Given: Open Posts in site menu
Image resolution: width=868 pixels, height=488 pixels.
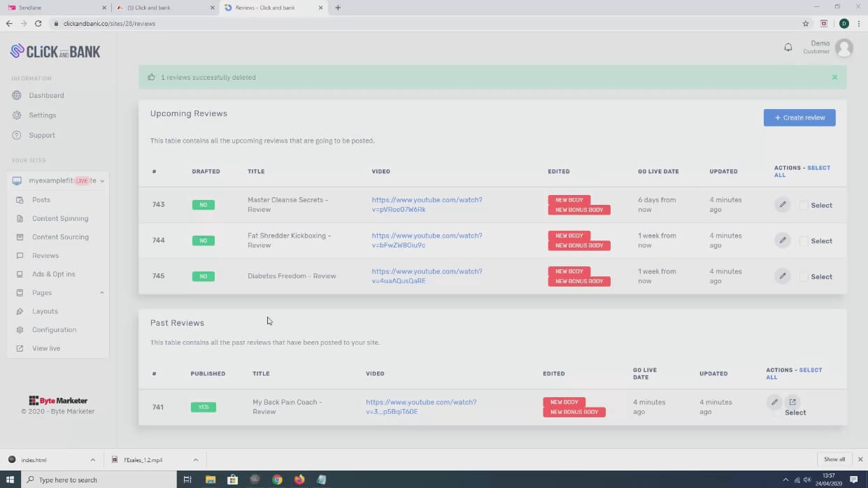Looking at the screenshot, I should pos(41,200).
